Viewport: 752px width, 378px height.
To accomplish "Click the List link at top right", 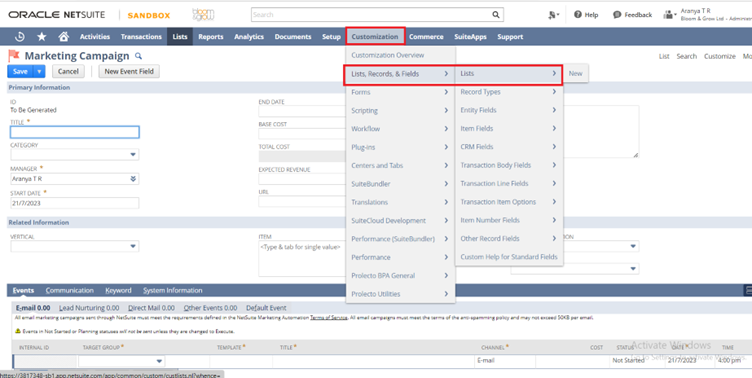I will point(664,56).
